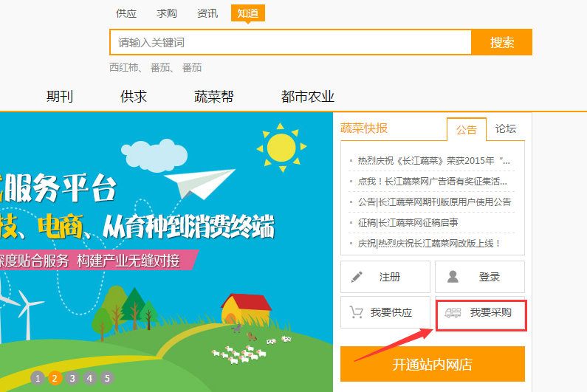
Task: Open the 蔬菜帮 navigation menu
Action: click(214, 97)
